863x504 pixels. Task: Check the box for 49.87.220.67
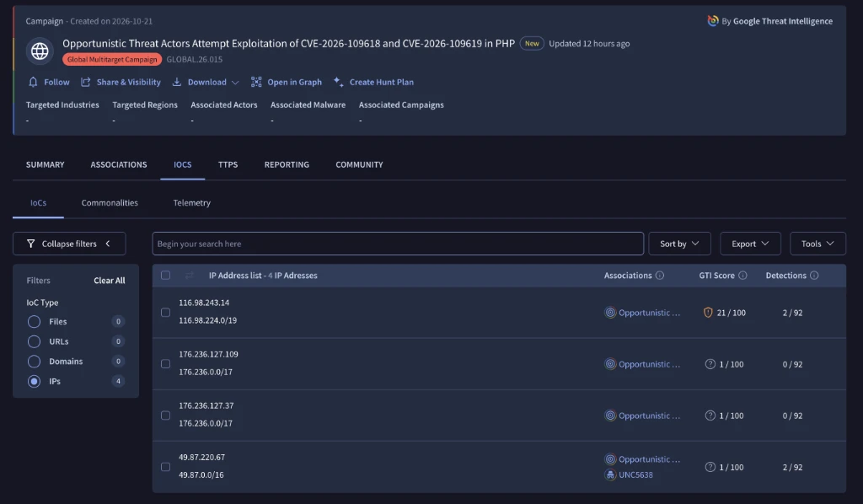pos(166,467)
